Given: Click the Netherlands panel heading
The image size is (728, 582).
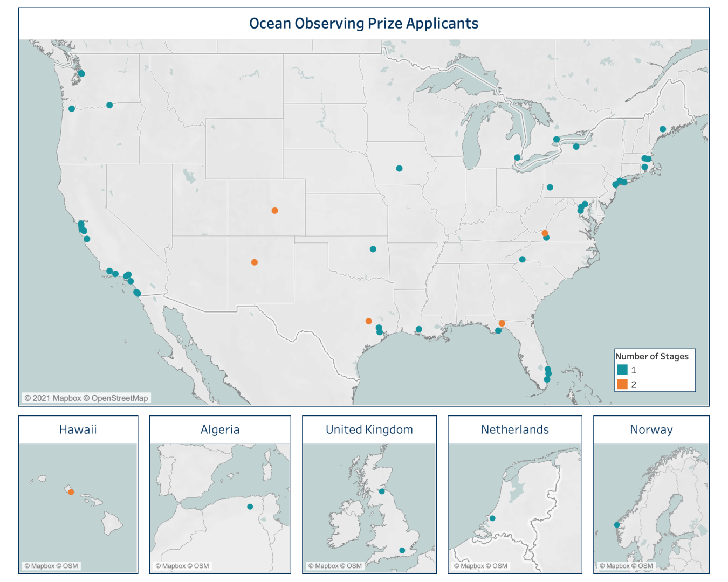Looking at the screenshot, I should (x=515, y=430).
